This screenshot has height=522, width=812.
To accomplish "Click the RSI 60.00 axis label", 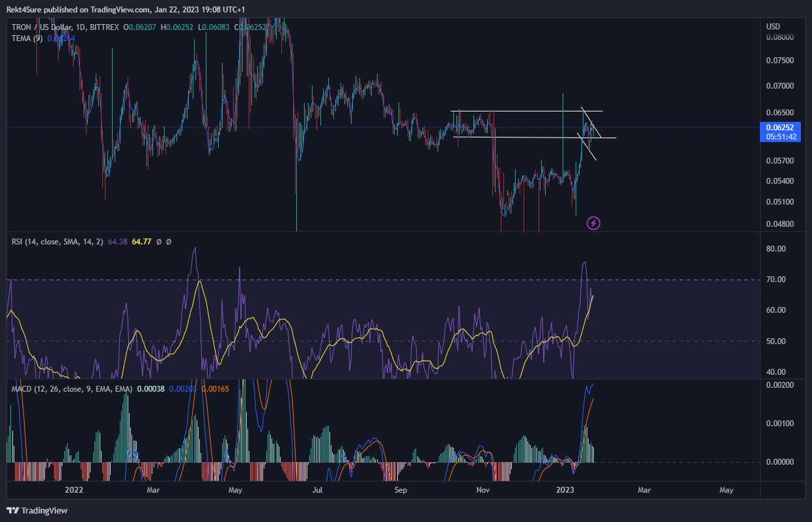I will coord(776,310).
